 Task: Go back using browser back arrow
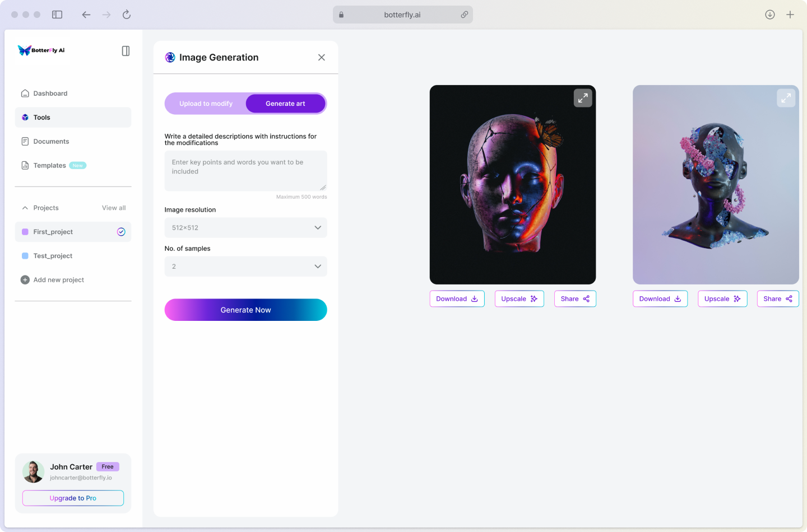coord(86,15)
